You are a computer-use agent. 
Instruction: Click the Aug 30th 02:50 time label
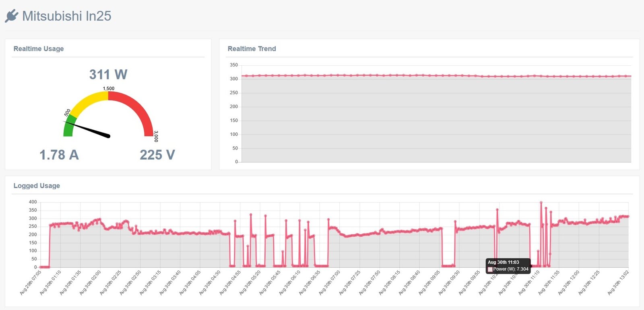click(x=130, y=283)
